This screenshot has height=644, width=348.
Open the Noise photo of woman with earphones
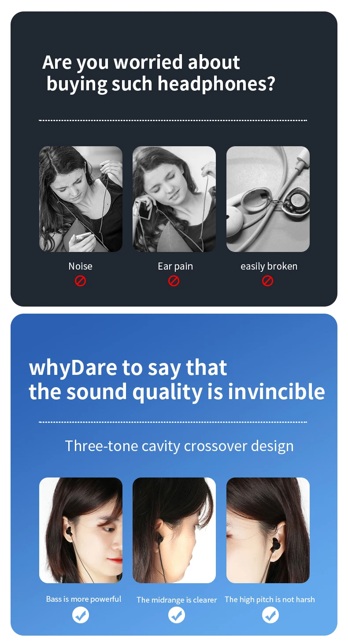tap(81, 199)
